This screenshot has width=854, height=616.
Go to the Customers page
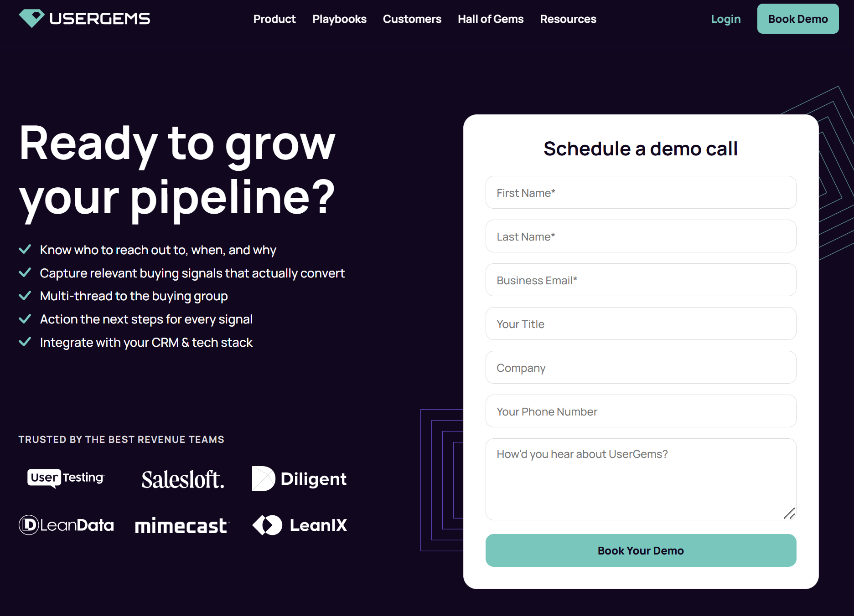pos(412,19)
